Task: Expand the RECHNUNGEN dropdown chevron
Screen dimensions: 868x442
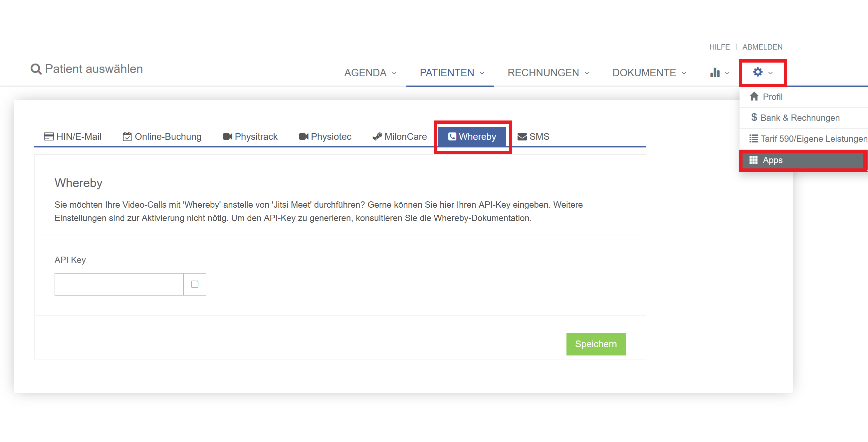Action: point(587,73)
